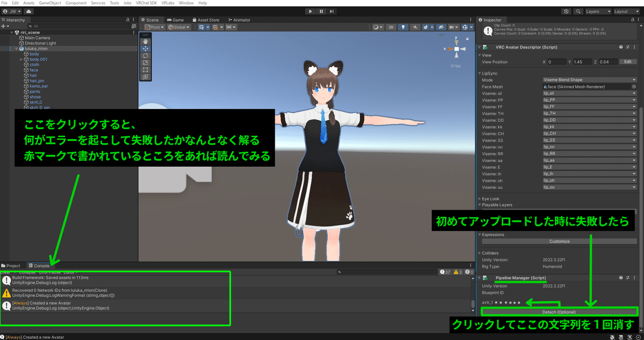644x340 pixels.
Task: Open the Component menu
Action: tap(76, 3)
